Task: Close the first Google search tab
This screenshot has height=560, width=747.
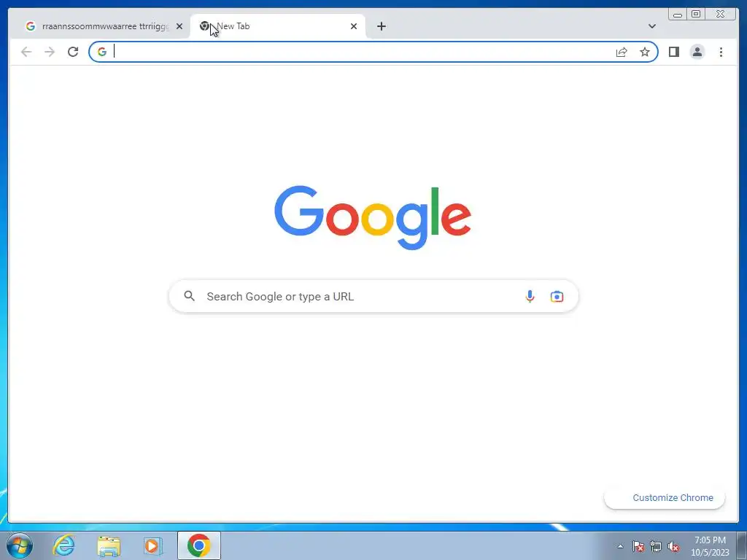Action: [179, 26]
